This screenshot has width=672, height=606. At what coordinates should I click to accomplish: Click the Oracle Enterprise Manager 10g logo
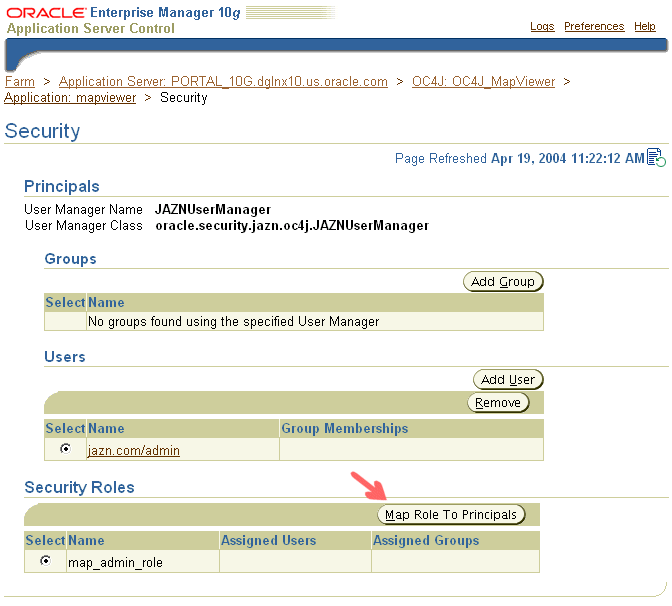(123, 12)
